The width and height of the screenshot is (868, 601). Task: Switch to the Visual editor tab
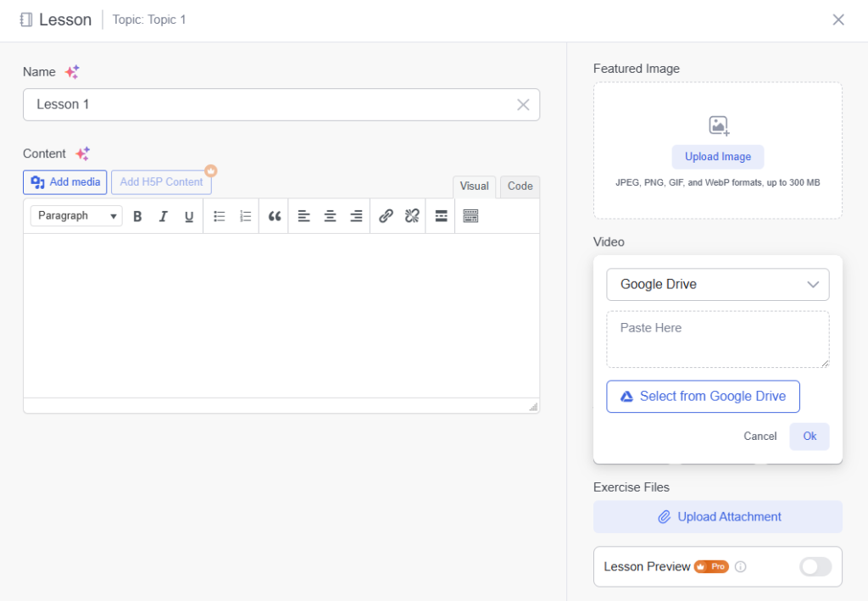pyautogui.click(x=475, y=186)
